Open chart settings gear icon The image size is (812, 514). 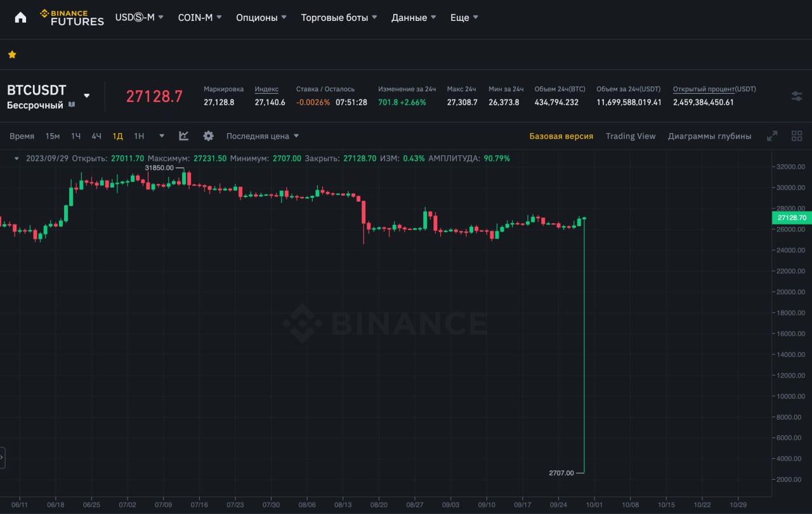[x=208, y=136]
